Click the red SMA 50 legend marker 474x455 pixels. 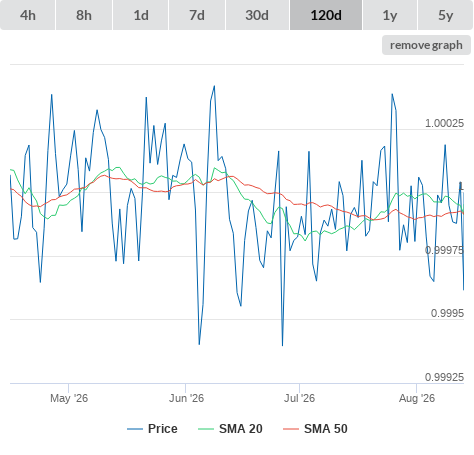[x=291, y=429]
